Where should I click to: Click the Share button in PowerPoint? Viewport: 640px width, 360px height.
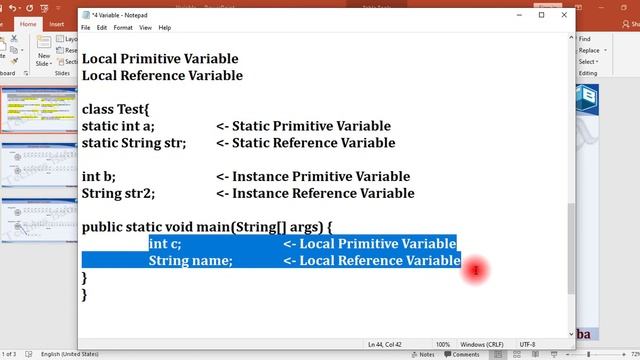(631, 24)
